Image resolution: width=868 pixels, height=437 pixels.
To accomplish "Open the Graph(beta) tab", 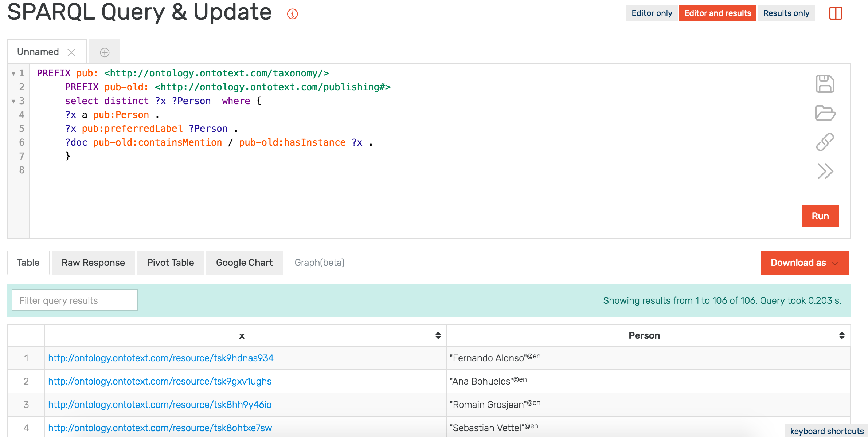I will pos(320,263).
